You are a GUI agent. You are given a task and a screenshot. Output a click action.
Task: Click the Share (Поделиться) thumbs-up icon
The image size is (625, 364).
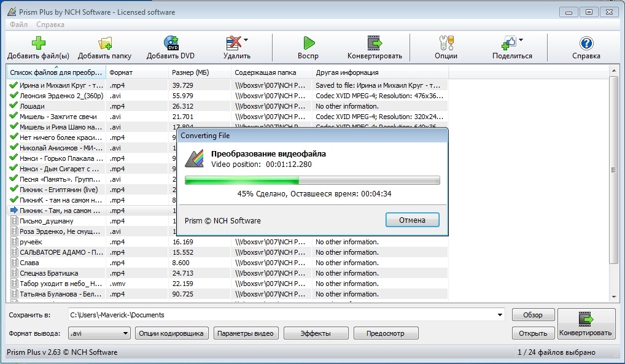tap(508, 42)
